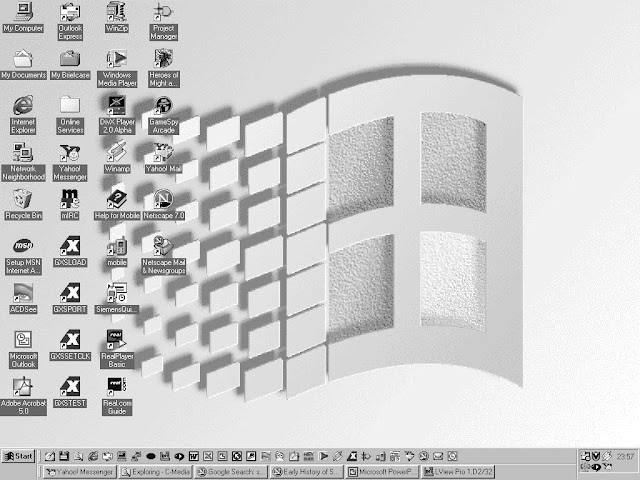Switch to Early History of S... window
The width and height of the screenshot is (640, 480).
pos(307,472)
